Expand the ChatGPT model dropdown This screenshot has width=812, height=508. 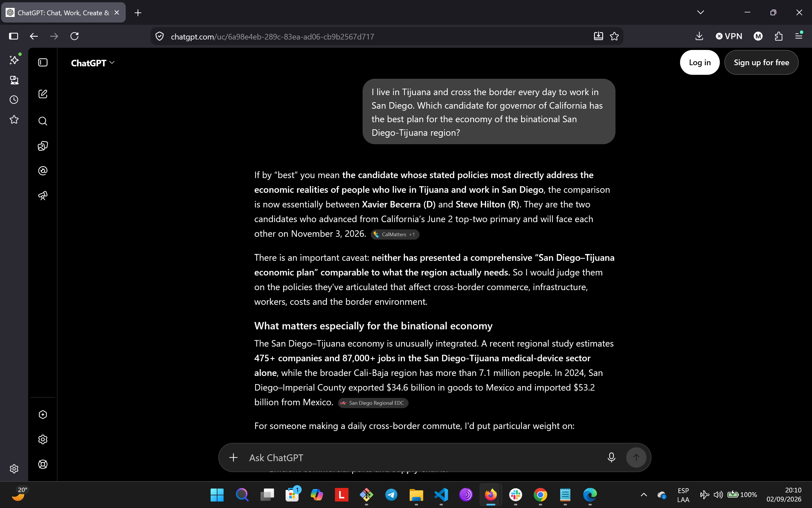[x=92, y=63]
